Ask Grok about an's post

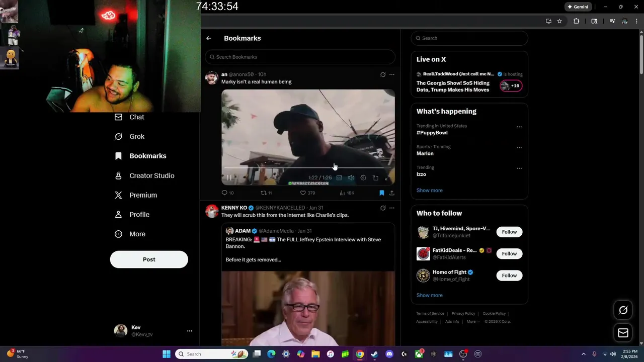click(x=383, y=74)
